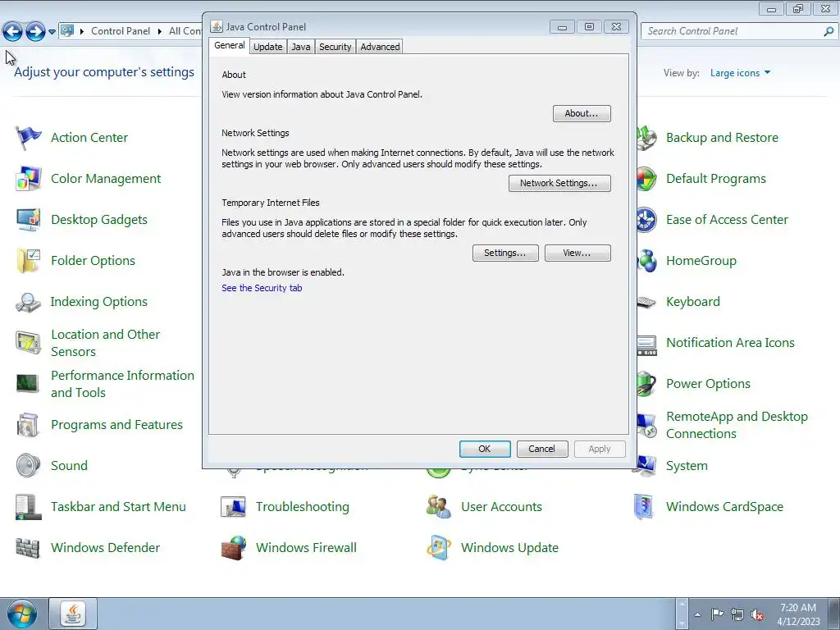Open Sound speaker icon
Screen dimensions: 840x630
click(x=28, y=466)
